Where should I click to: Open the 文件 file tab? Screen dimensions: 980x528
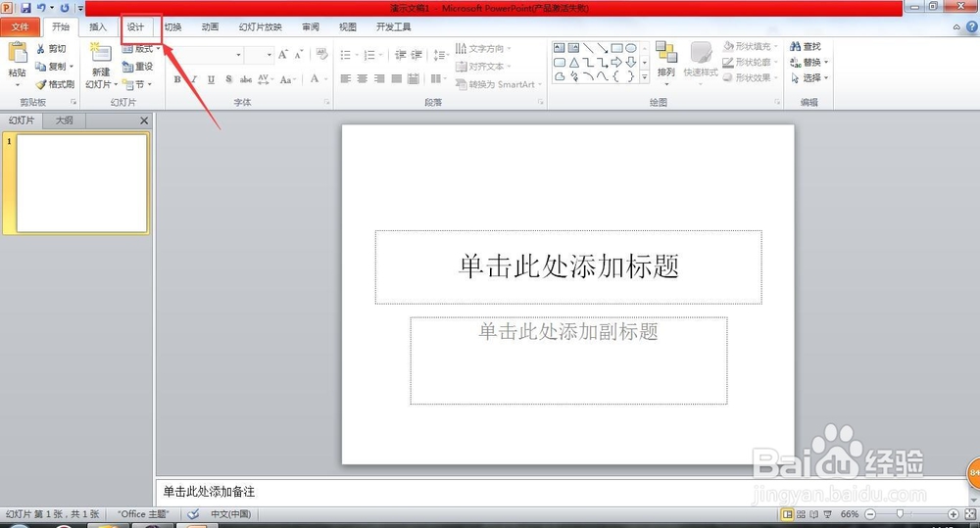[20, 26]
